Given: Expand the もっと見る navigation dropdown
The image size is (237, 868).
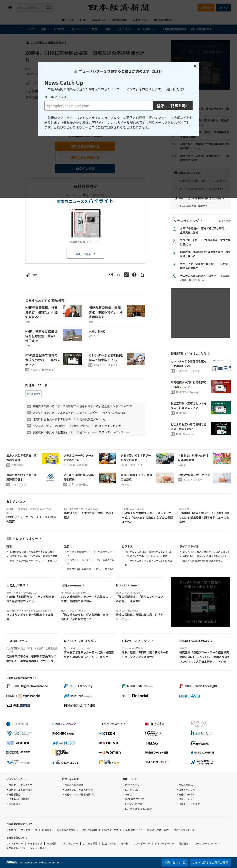Looking at the screenshot, I should coord(145,29).
